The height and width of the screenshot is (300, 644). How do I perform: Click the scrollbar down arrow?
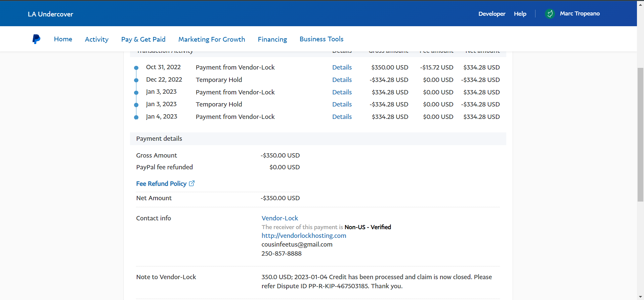640,297
